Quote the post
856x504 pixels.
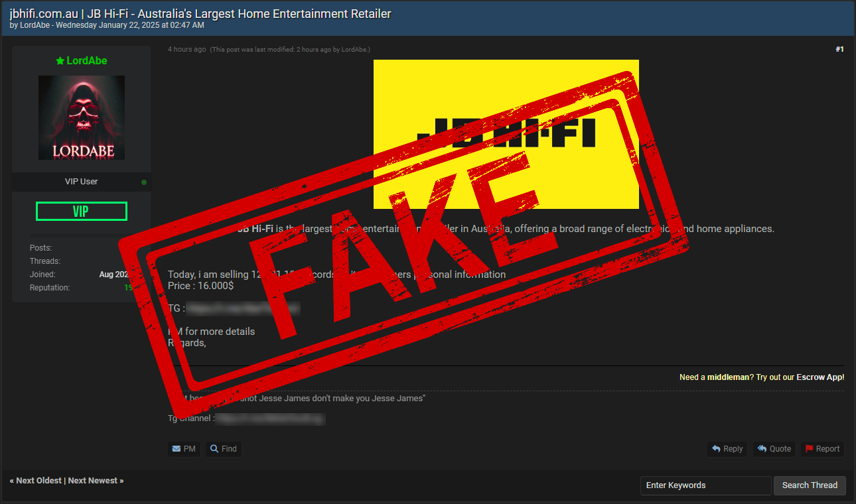pyautogui.click(x=774, y=449)
